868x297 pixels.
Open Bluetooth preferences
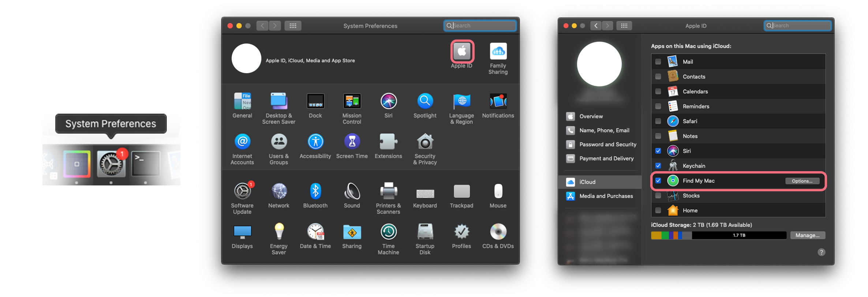(315, 191)
